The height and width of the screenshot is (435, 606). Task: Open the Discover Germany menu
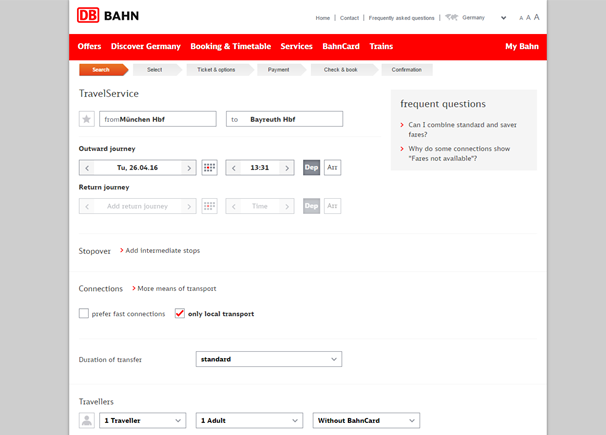coord(146,46)
